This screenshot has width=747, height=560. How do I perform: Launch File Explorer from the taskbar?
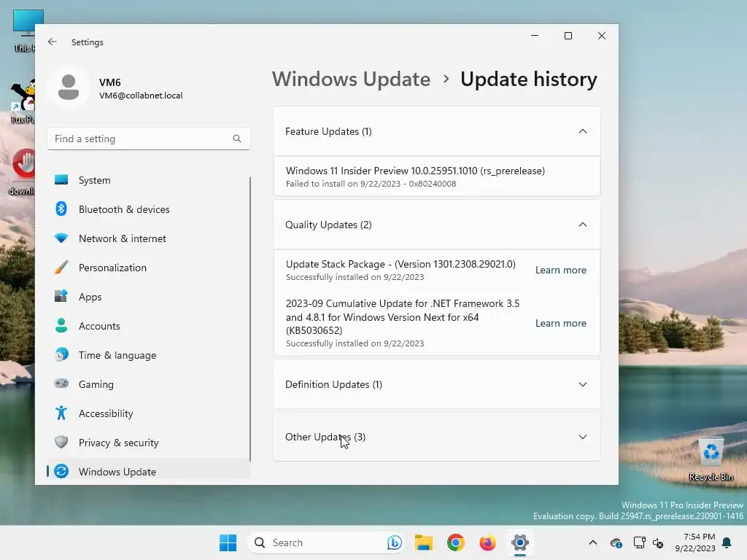[x=424, y=542]
